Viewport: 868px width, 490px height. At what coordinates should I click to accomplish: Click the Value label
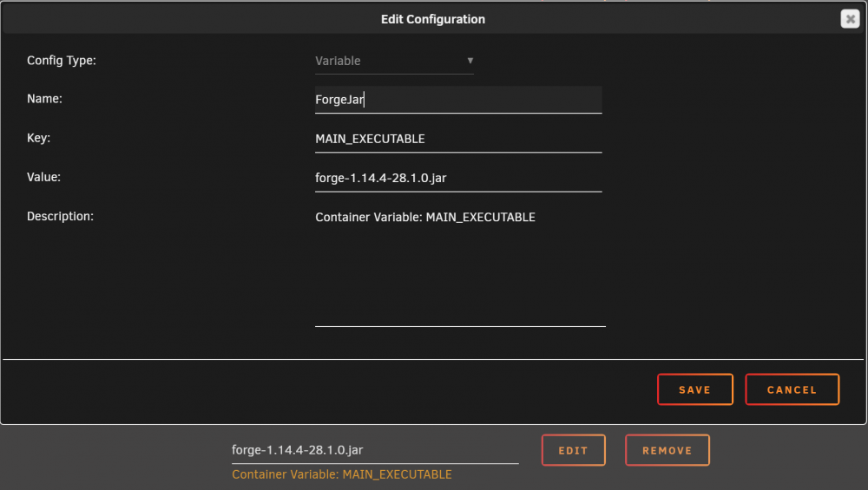43,177
